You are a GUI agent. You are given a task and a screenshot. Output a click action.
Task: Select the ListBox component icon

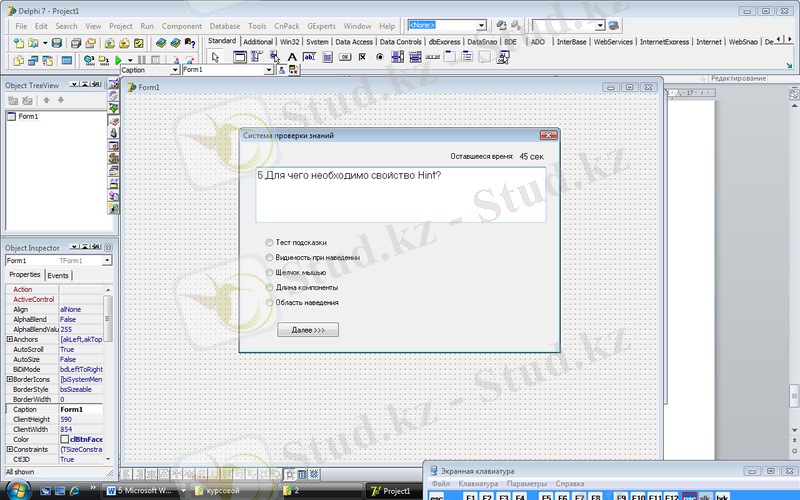tap(397, 57)
